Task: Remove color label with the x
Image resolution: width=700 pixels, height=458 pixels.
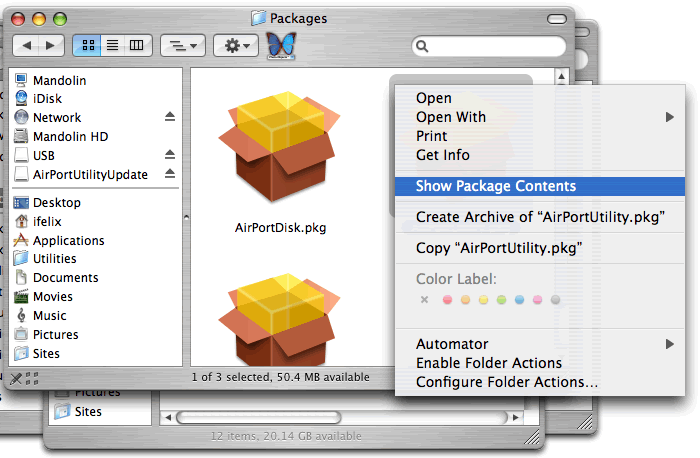Action: point(425,300)
